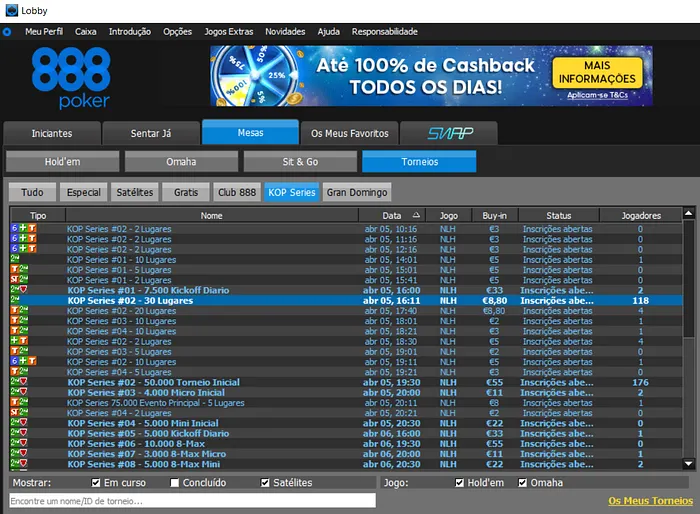The image size is (700, 514).
Task: Click type icon of 50.000 Torneio Inicial row
Action: pos(19,382)
